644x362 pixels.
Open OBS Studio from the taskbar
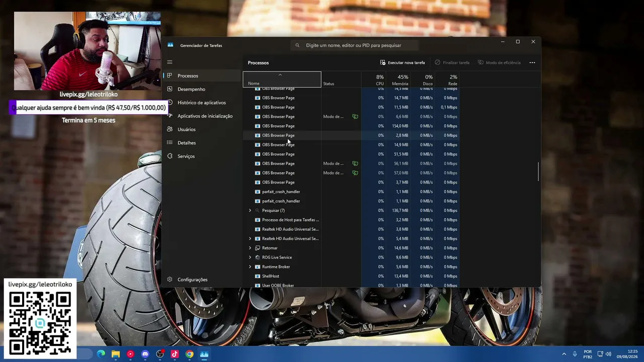(x=160, y=354)
